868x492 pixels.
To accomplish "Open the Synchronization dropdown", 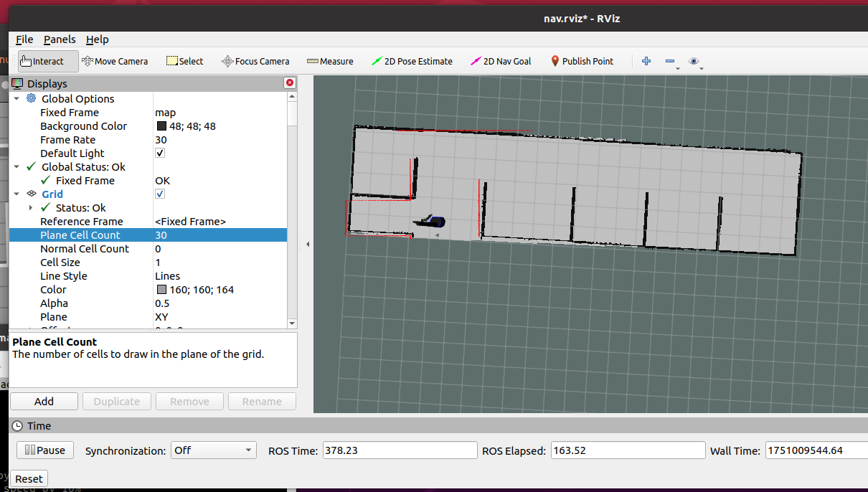I will coord(213,450).
